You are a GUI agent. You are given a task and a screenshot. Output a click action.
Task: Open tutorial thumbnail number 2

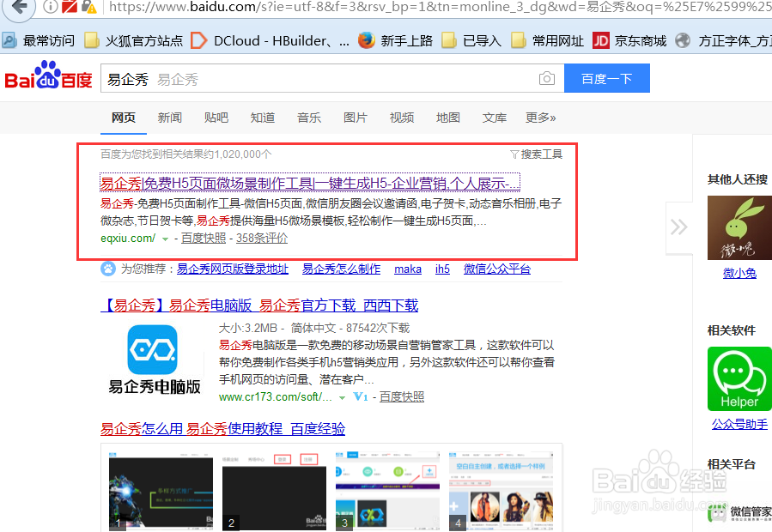[x=274, y=491]
